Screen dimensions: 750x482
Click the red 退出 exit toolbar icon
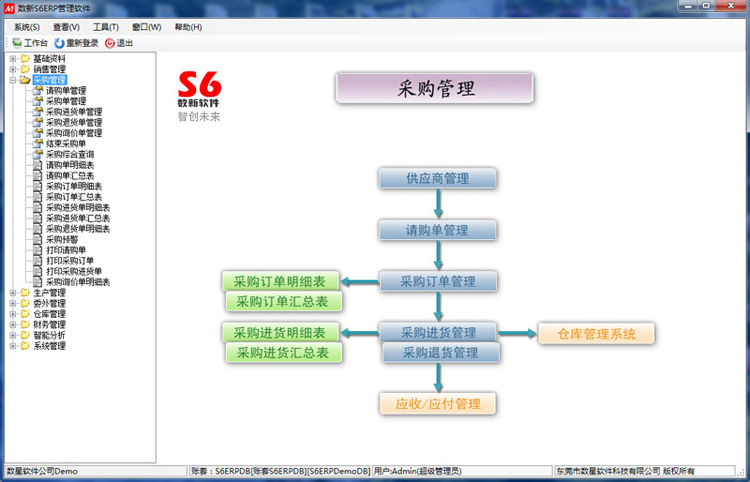[x=110, y=43]
